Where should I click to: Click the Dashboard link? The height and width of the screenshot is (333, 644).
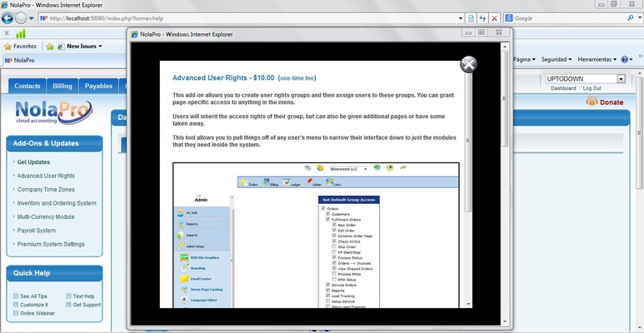[563, 88]
